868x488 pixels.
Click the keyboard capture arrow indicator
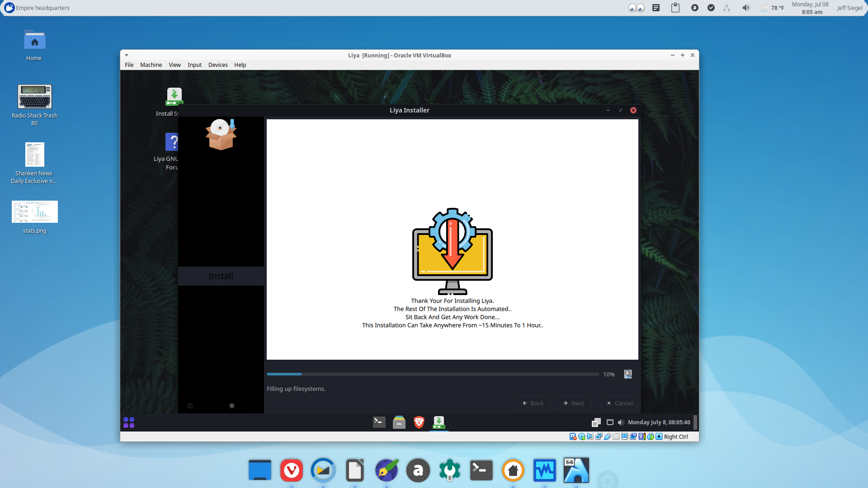tap(659, 436)
